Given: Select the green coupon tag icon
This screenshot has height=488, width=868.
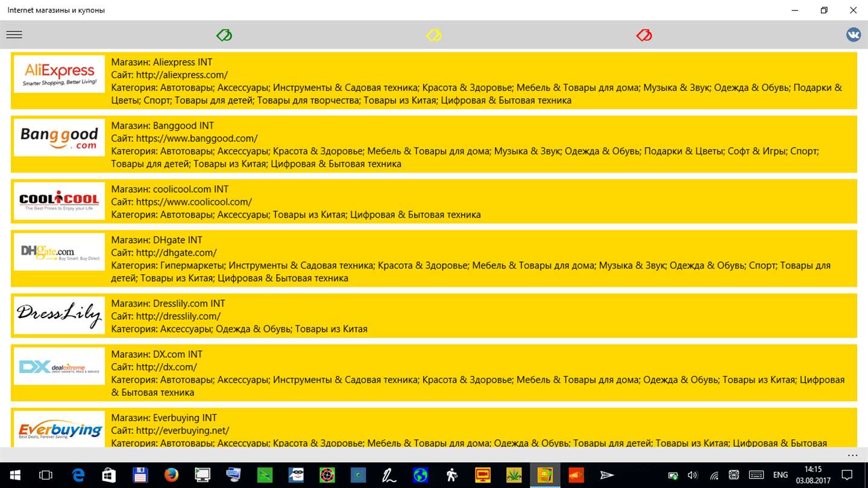Looking at the screenshot, I should 224,36.
